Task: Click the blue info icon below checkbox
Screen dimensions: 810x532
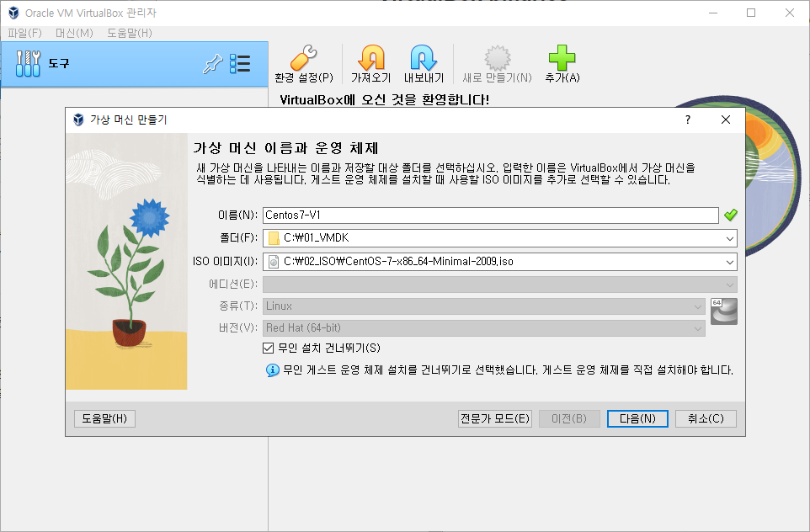Action: (x=272, y=370)
